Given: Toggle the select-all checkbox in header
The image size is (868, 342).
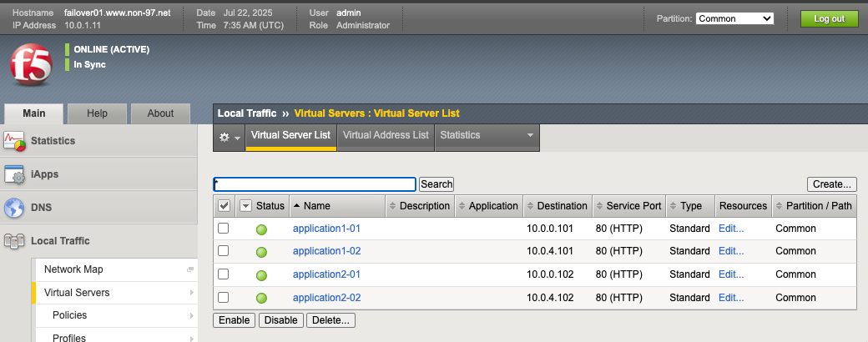Looking at the screenshot, I should pyautogui.click(x=225, y=206).
